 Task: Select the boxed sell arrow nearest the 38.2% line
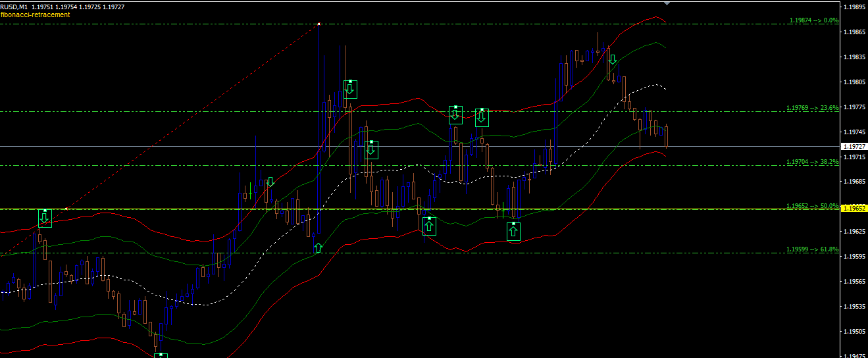pos(371,149)
